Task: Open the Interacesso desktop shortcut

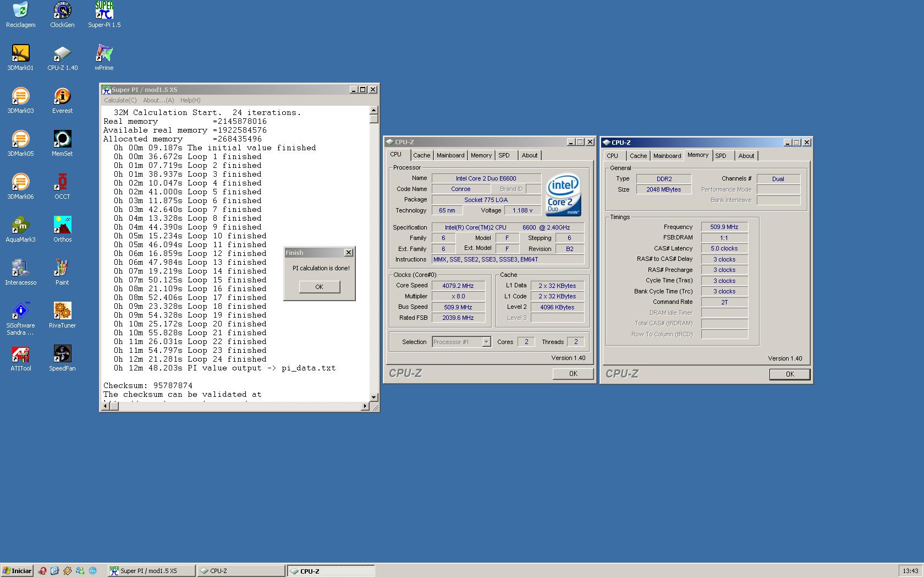Action: pyautogui.click(x=20, y=272)
